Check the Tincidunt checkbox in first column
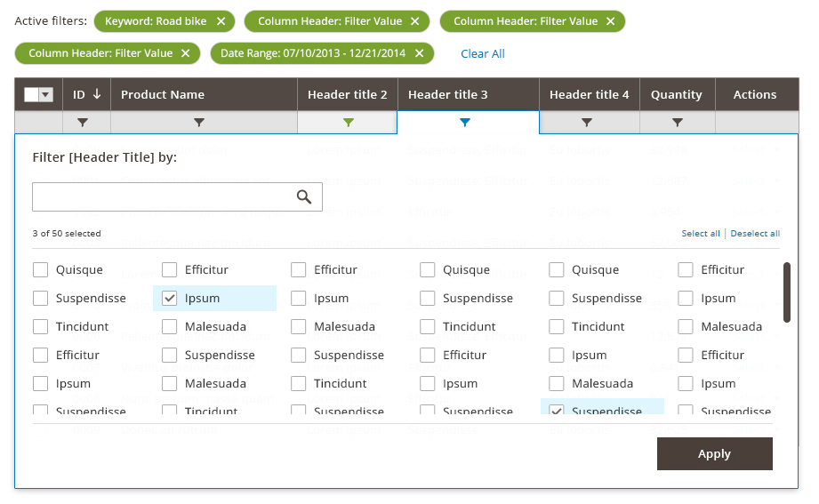Viewport: 819px width, 504px height. coord(40,327)
